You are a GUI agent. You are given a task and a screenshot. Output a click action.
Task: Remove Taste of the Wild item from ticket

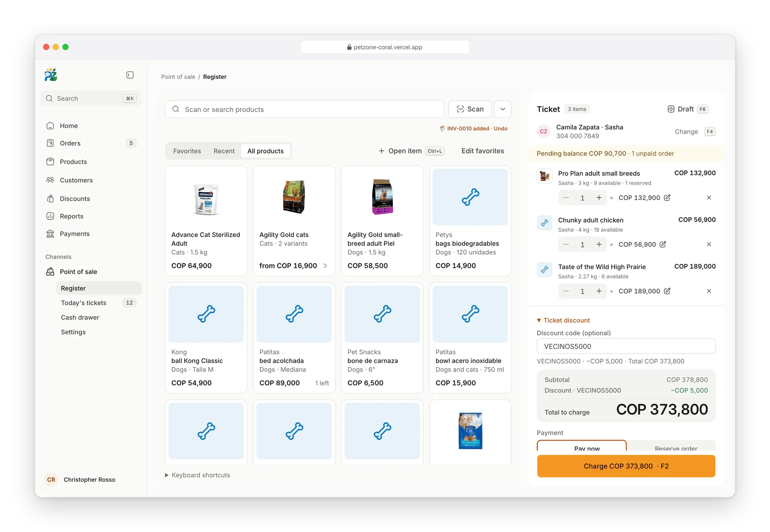709,291
